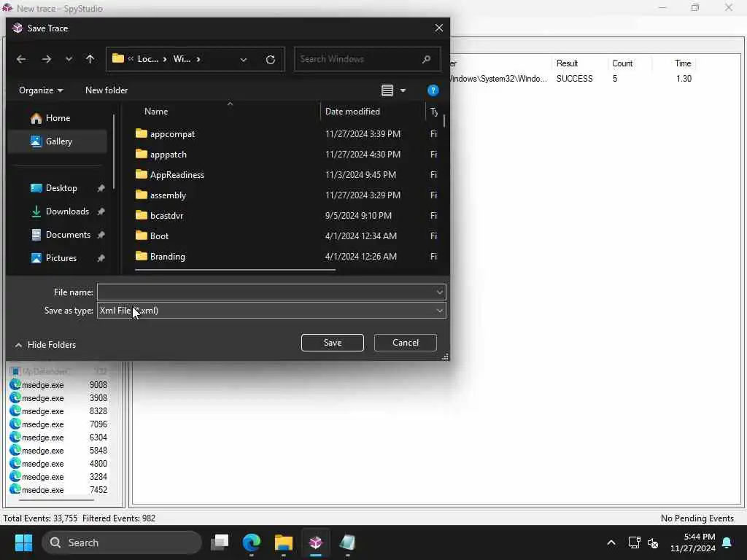Select msedge.exe process 3284 in SpyStudio
747x560 pixels.
(58, 477)
